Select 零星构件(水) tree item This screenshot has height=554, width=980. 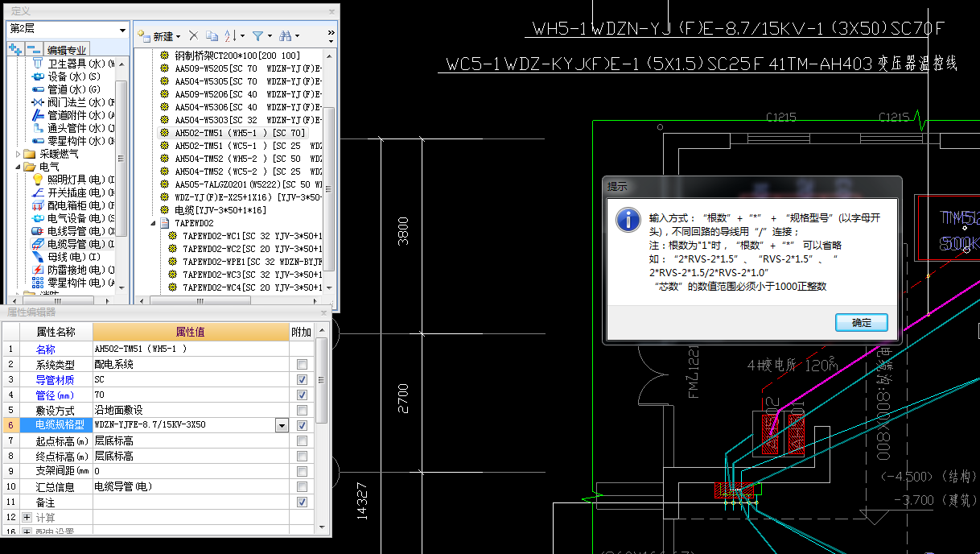click(x=74, y=141)
